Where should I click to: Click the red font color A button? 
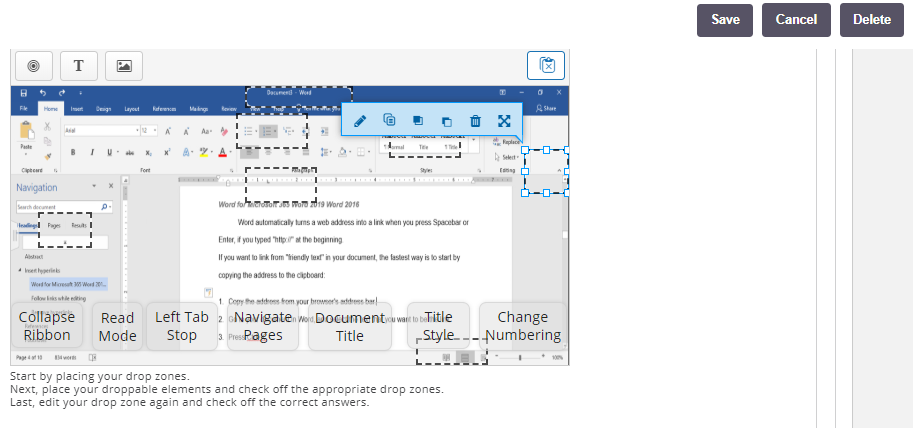222,153
